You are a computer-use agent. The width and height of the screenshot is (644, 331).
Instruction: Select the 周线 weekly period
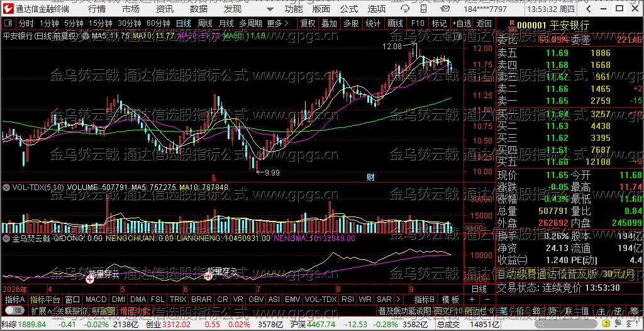pos(205,23)
